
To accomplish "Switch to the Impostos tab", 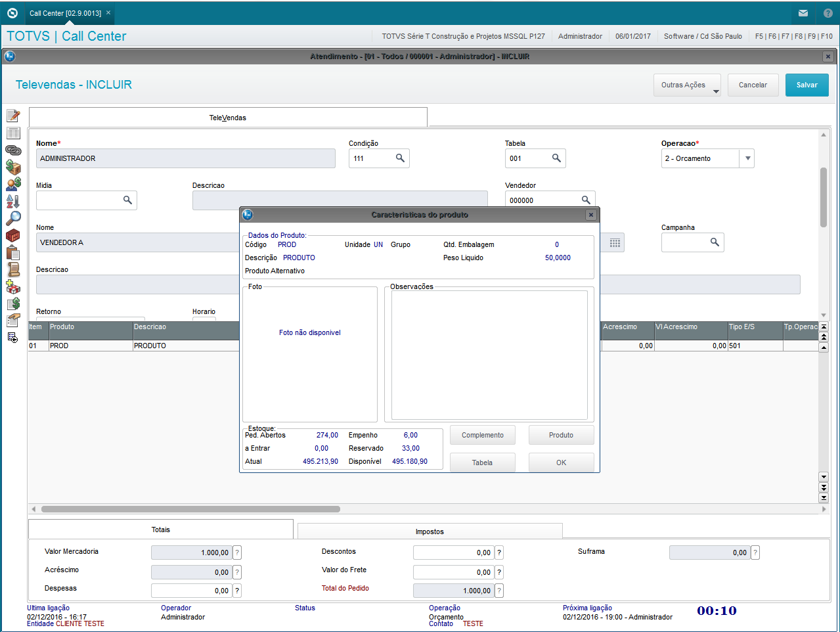I will 430,531.
